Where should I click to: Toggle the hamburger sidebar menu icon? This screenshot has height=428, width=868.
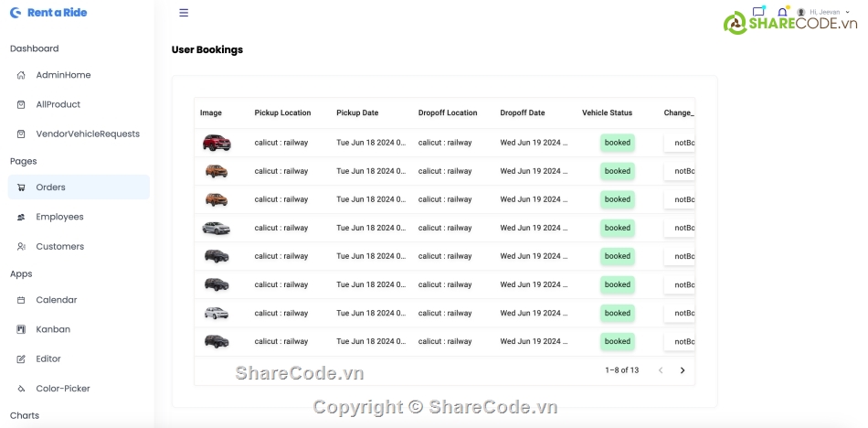point(184,13)
